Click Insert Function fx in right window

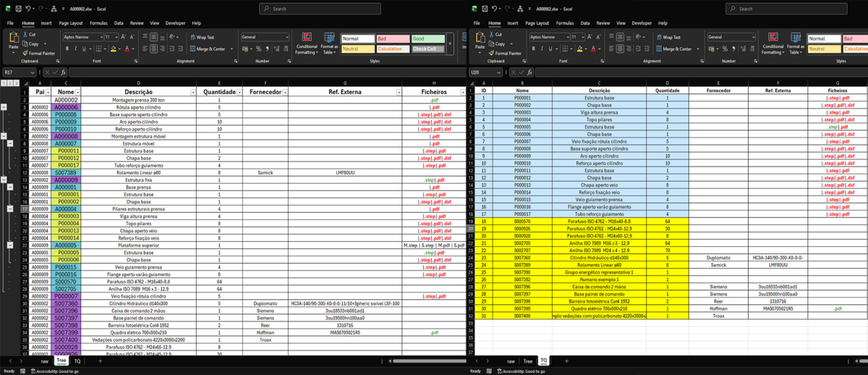pos(530,72)
